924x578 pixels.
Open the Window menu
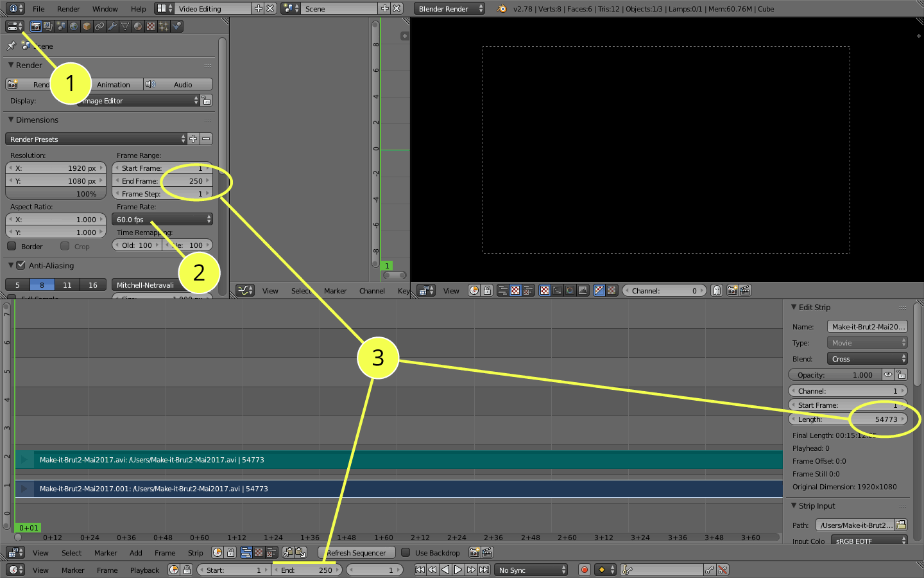tap(105, 9)
